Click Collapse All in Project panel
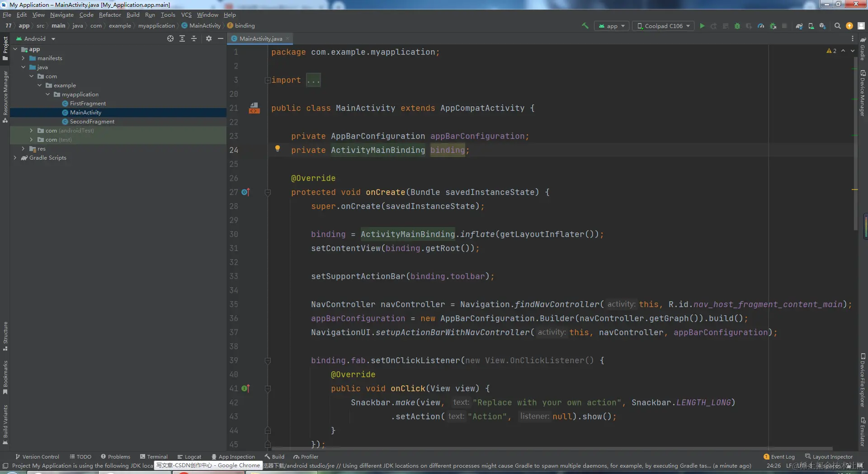 click(x=194, y=38)
